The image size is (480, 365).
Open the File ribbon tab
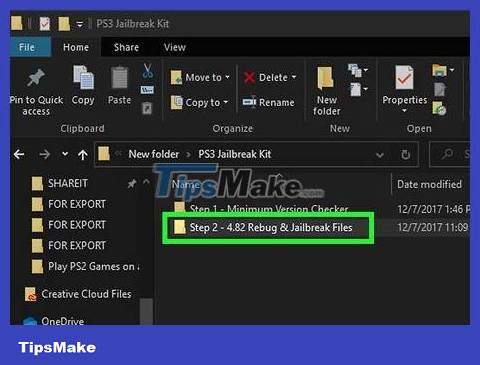point(30,47)
